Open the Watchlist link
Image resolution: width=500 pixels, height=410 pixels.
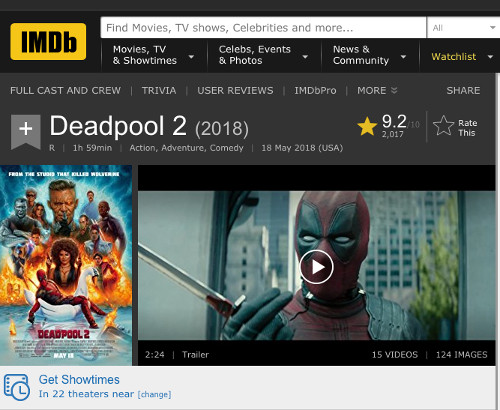pyautogui.click(x=454, y=57)
